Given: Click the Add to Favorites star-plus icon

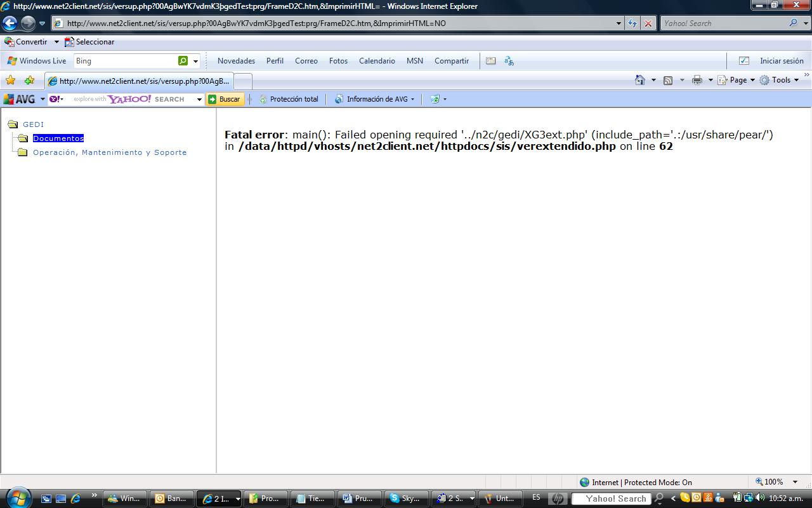Looking at the screenshot, I should point(29,81).
